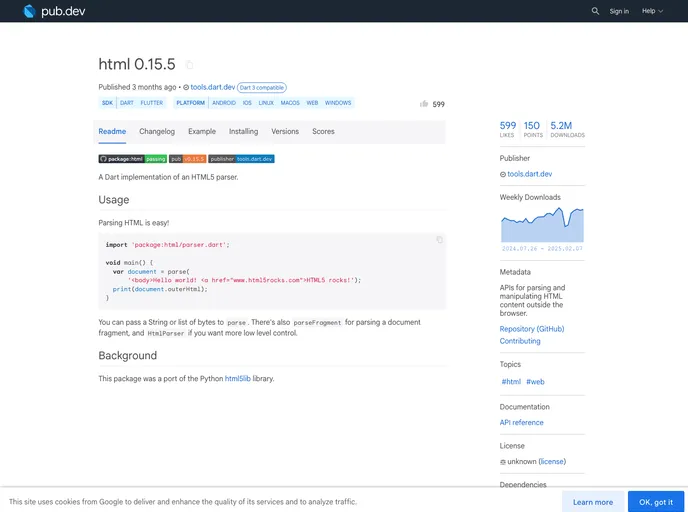Open the Contributing link
The width and height of the screenshot is (688, 512).
pos(520,341)
